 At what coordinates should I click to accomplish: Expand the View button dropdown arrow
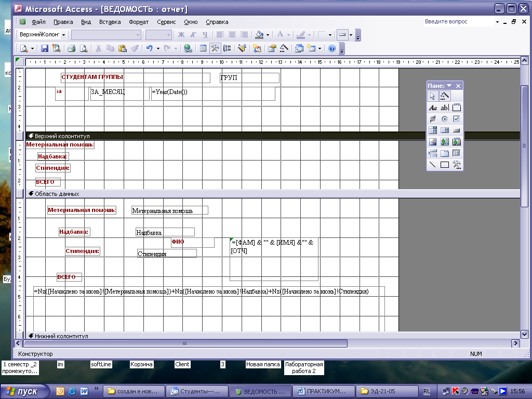(x=32, y=48)
